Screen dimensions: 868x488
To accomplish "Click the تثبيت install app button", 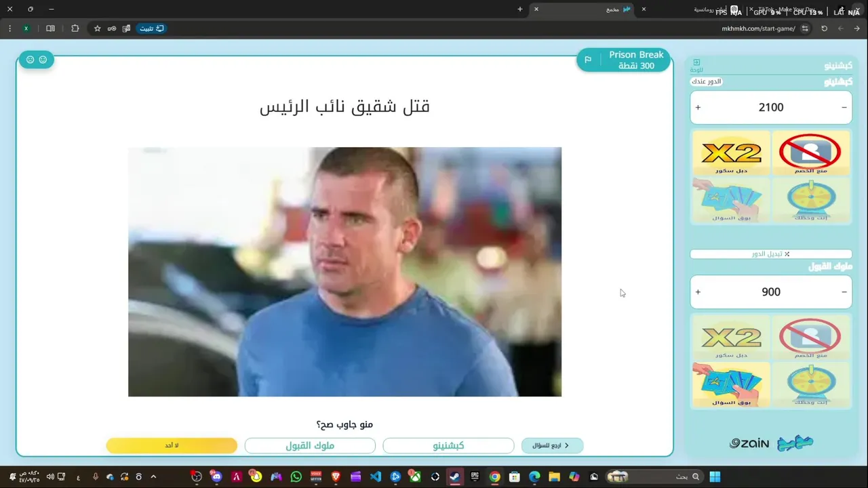I will pos(151,28).
